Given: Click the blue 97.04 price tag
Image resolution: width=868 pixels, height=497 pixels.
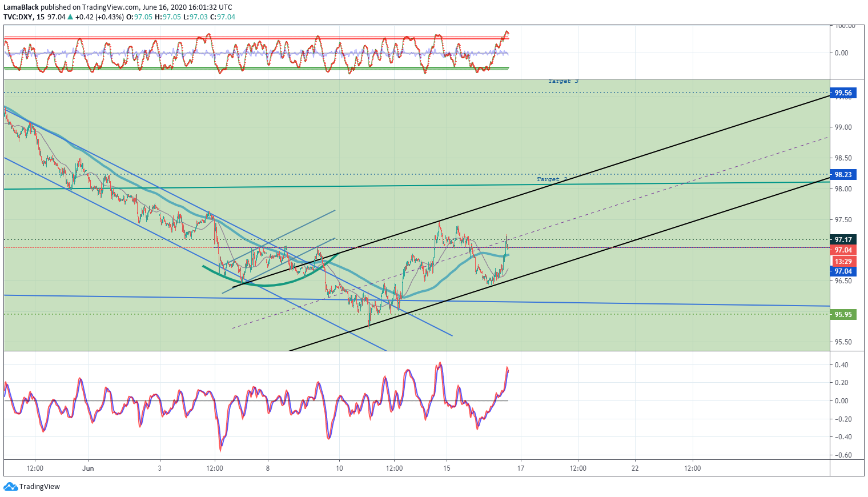Looking at the screenshot, I should [843, 271].
